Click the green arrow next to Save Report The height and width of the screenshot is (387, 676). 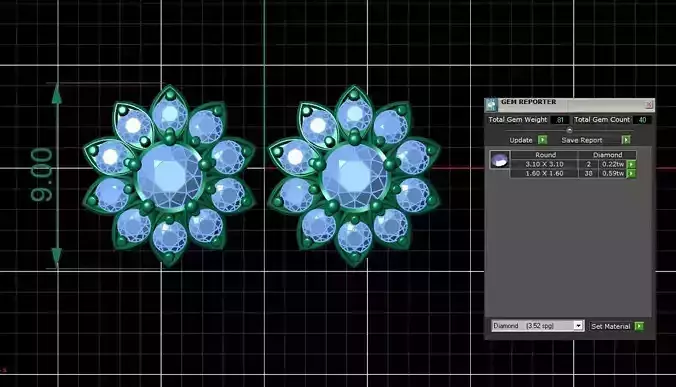pyautogui.click(x=626, y=140)
